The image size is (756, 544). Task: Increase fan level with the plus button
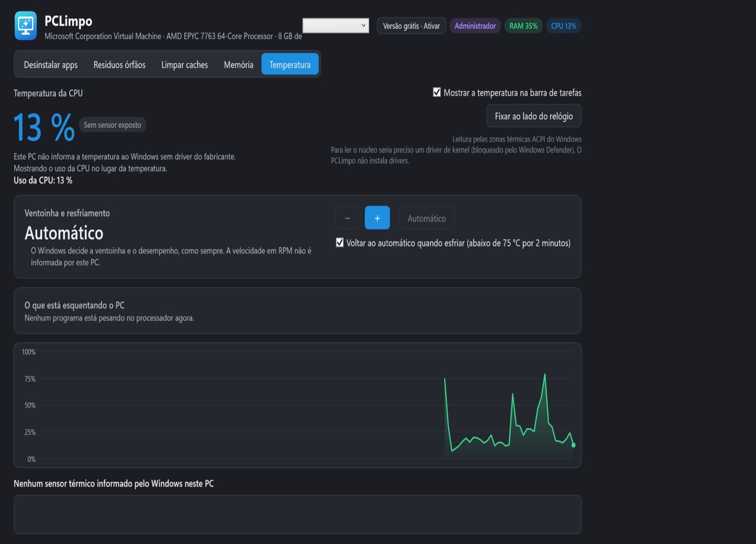[x=377, y=218]
